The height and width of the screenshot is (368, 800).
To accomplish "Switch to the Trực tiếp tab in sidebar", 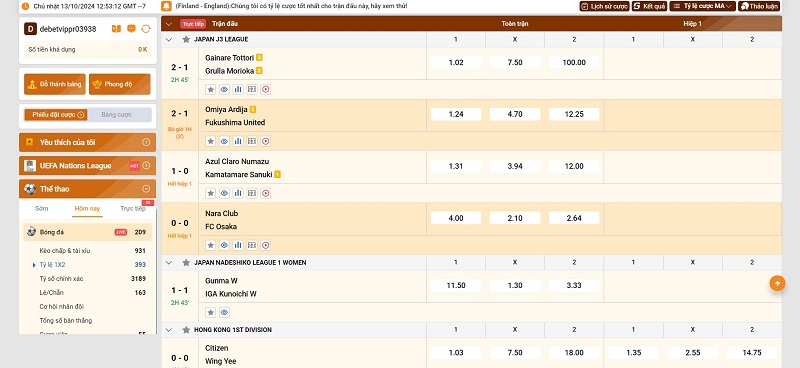I will tap(133, 209).
